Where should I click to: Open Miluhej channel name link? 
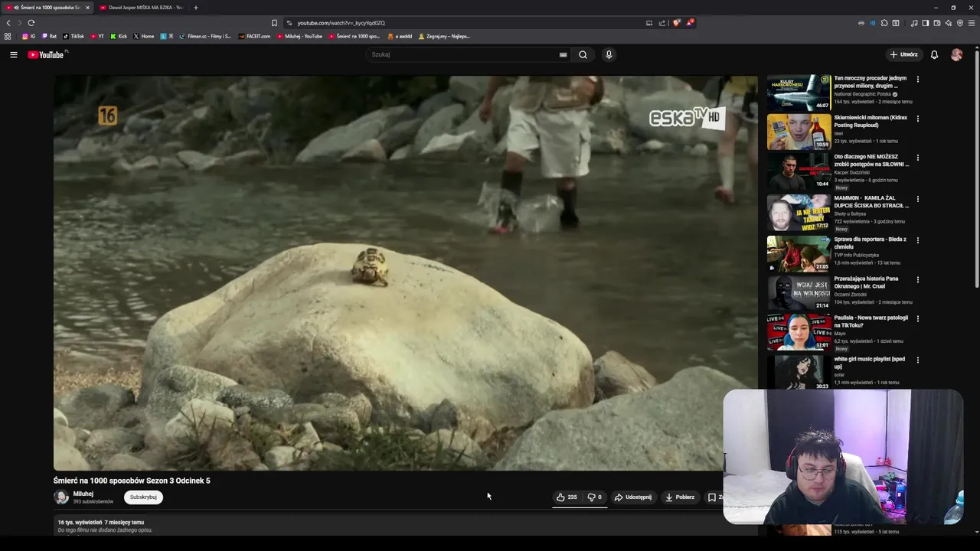point(83,494)
